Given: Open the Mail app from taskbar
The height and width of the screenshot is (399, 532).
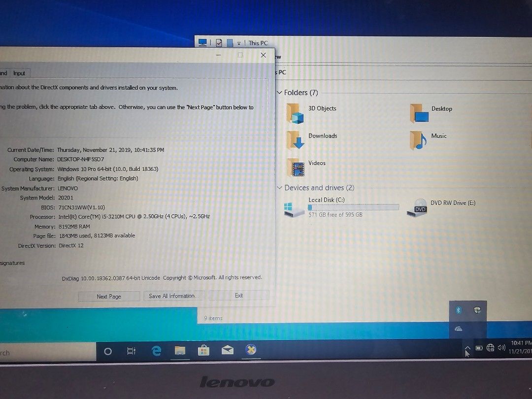Looking at the screenshot, I should [x=227, y=350].
